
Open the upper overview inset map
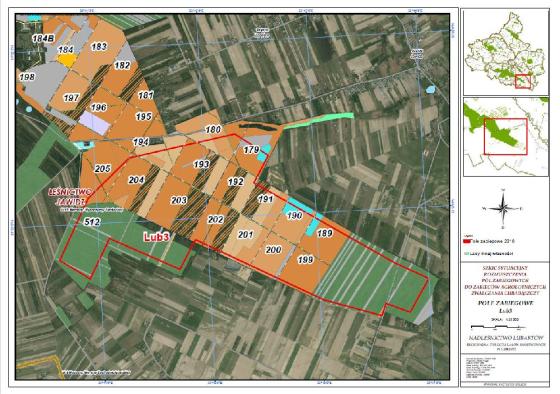click(506, 52)
